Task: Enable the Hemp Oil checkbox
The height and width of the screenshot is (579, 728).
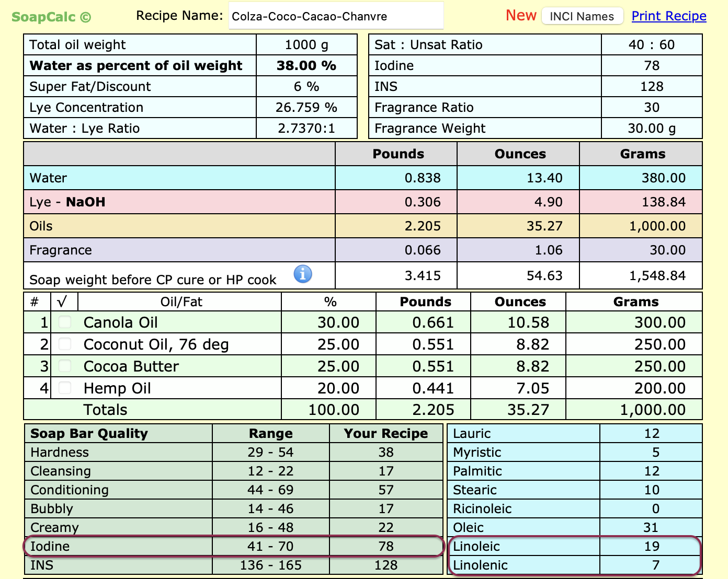Action: point(65,388)
